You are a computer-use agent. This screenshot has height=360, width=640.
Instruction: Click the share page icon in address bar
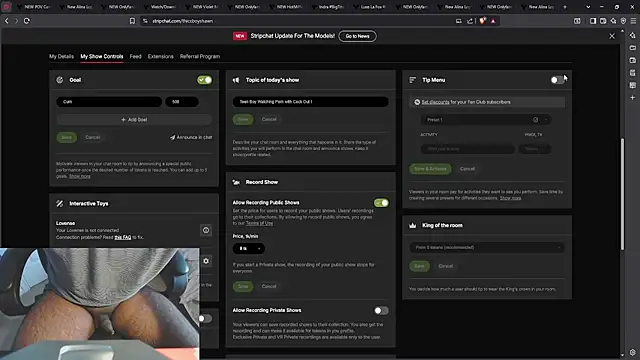tap(470, 21)
